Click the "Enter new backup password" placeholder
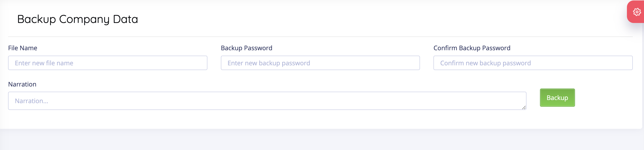644x150 pixels. 269,63
